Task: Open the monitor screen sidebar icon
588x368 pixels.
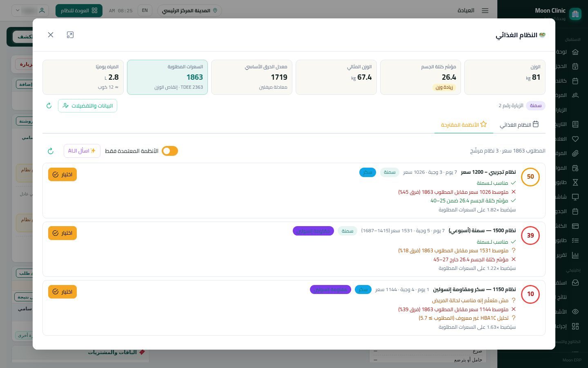Action: point(575,197)
